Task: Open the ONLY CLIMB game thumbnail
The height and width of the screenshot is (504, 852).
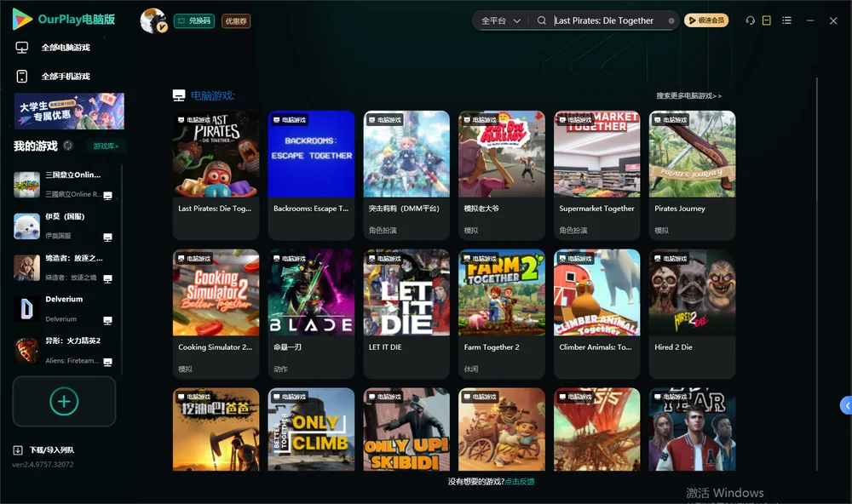Action: [311, 429]
